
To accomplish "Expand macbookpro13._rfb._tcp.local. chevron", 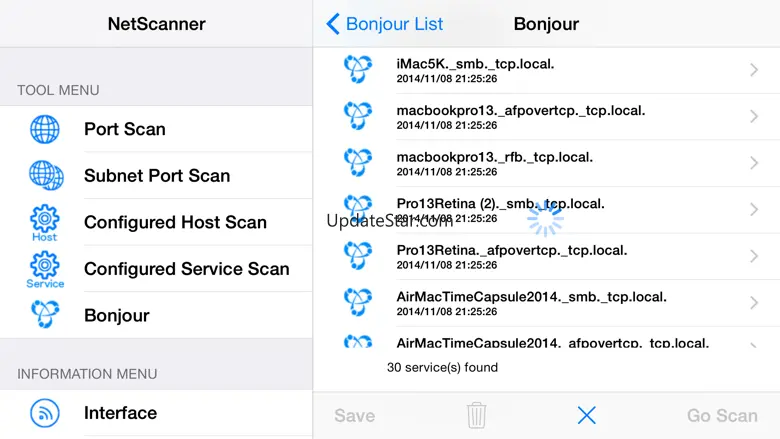I will tap(754, 163).
